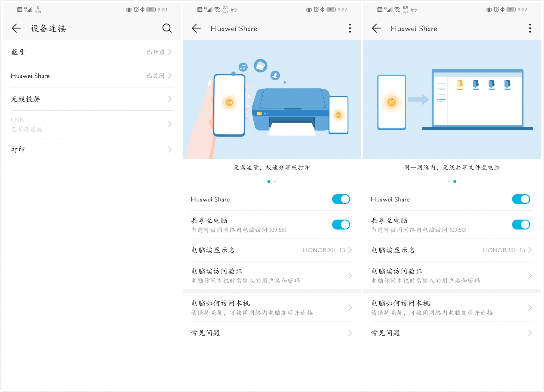Viewport: 544px width, 392px height.
Task: Open the overflow menu on the third screen
Action: click(x=530, y=28)
